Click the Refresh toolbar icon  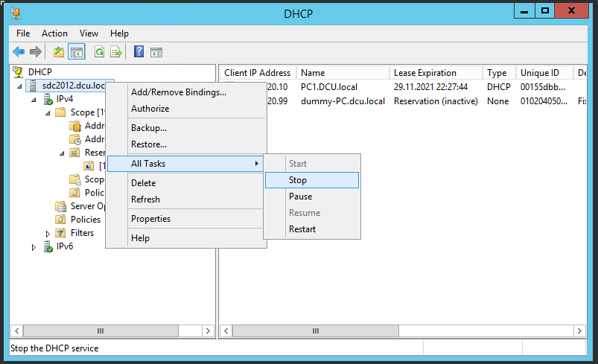click(99, 51)
